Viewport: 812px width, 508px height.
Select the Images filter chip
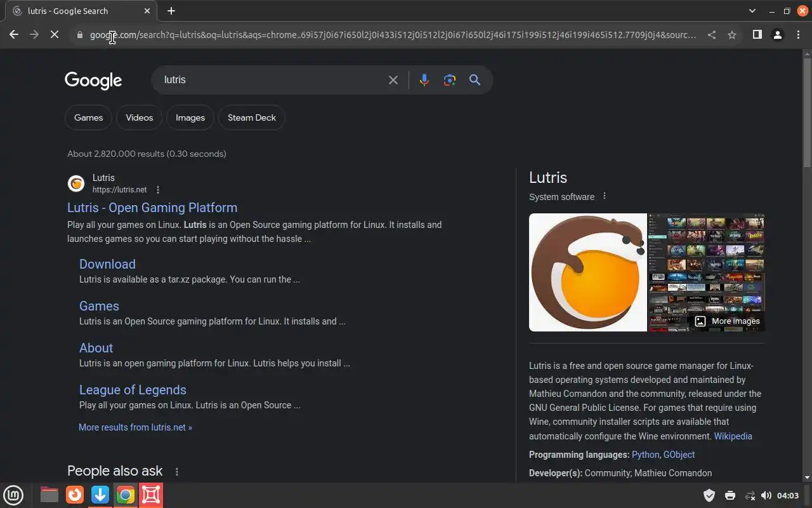pos(190,117)
